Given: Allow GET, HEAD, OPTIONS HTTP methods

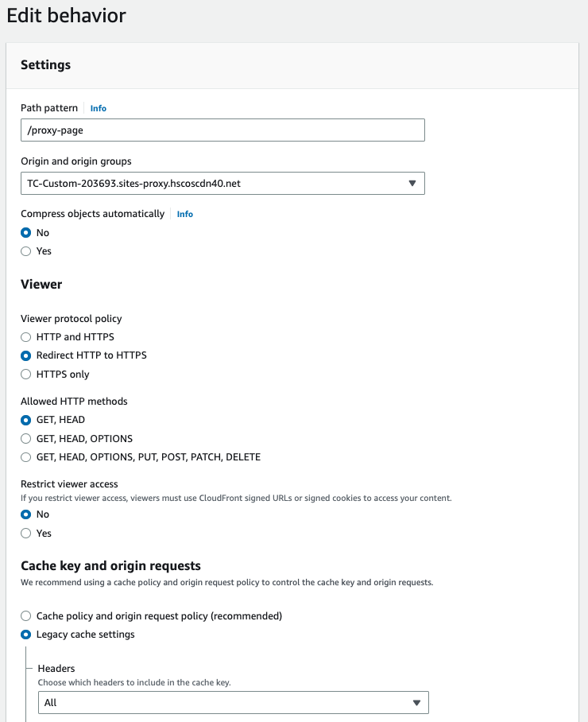Looking at the screenshot, I should (25, 438).
